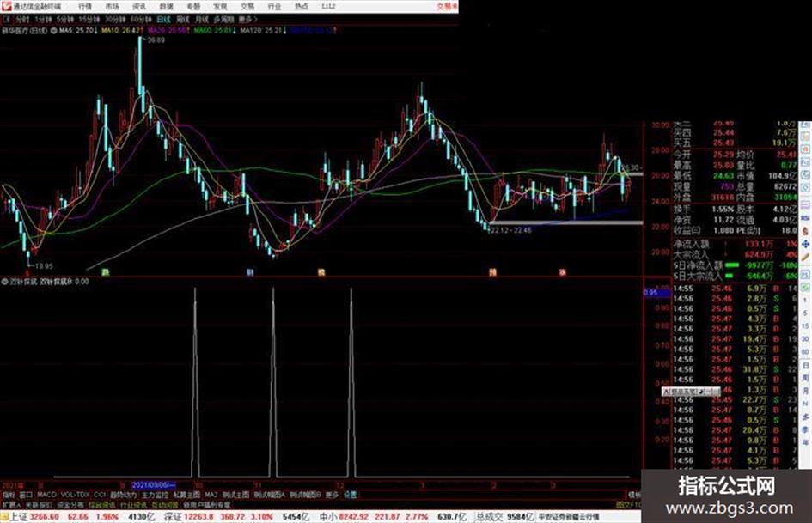Switch to the 1分钟 period tab
The height and width of the screenshot is (523, 812).
point(44,19)
